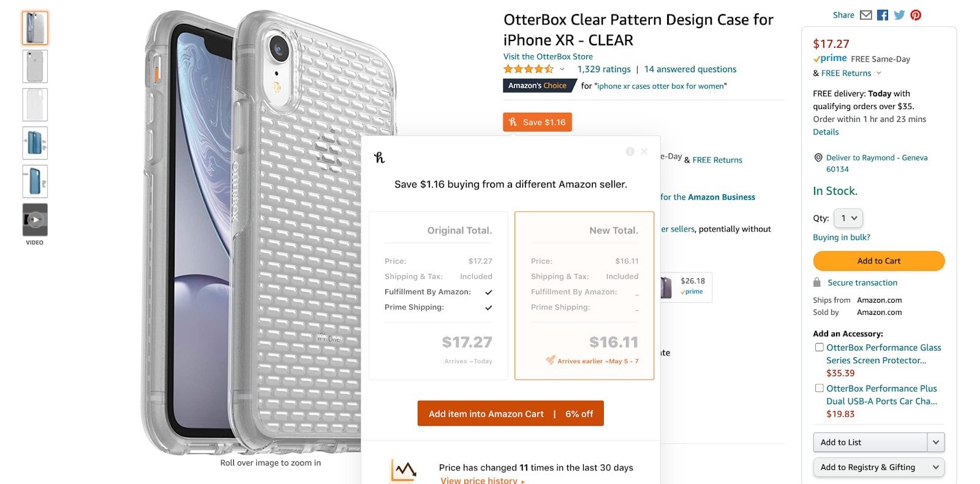Click the delivery location pin icon

click(x=818, y=157)
